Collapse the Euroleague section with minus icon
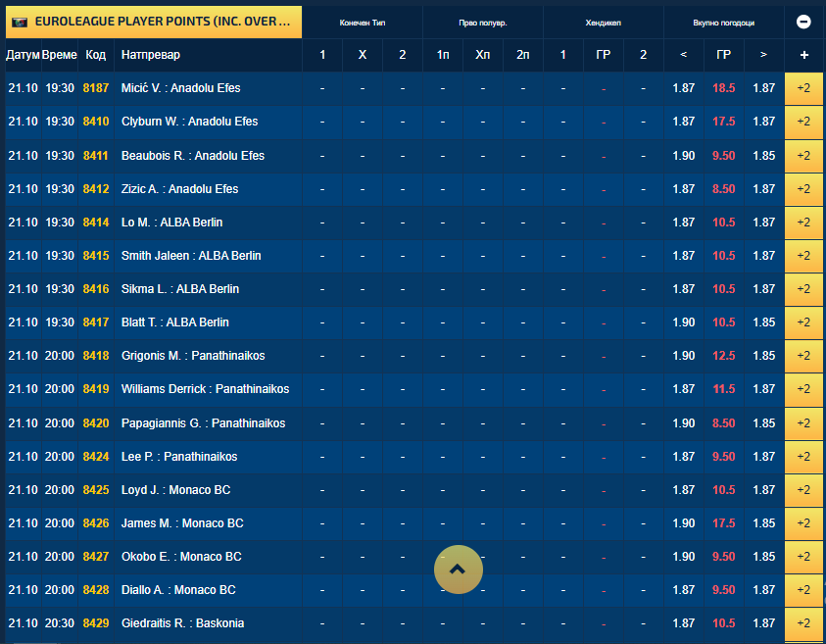 tap(803, 22)
